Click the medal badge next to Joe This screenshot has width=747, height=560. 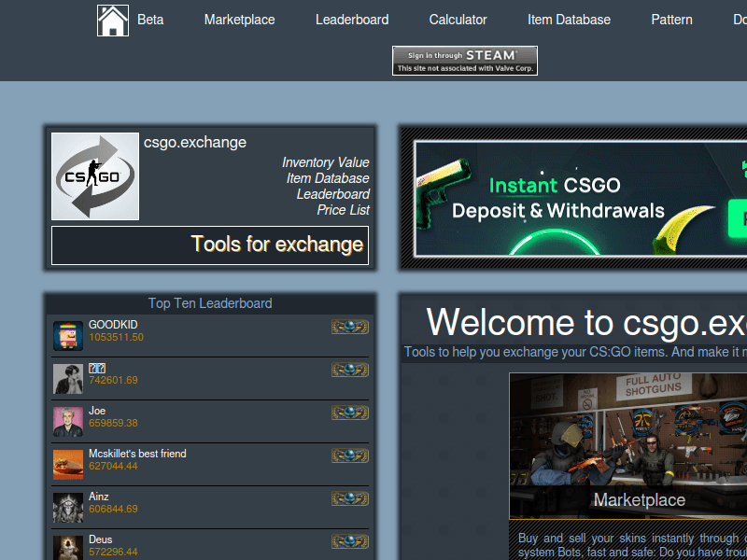349,413
